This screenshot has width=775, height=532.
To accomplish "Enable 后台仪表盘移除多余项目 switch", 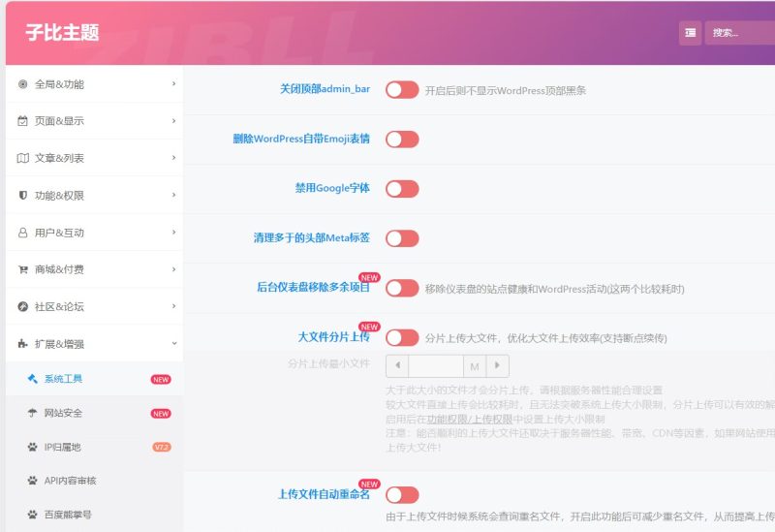I will (x=402, y=288).
